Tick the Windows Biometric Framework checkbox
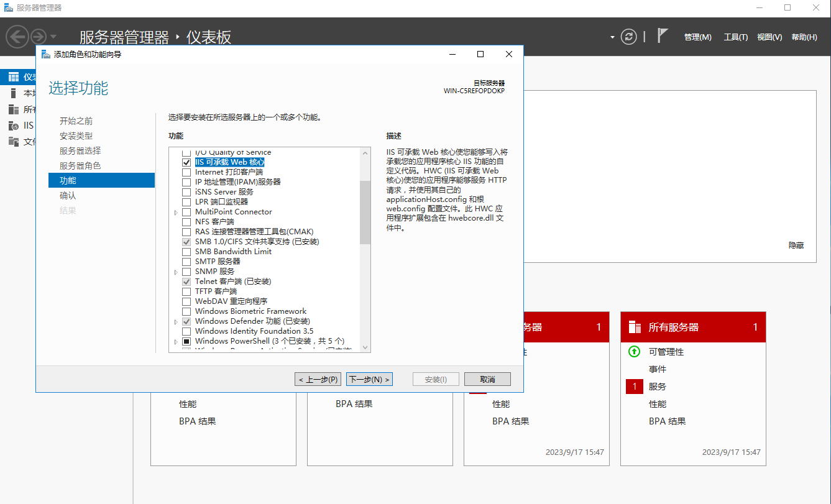Screen dimensions: 831x504 click(186, 311)
